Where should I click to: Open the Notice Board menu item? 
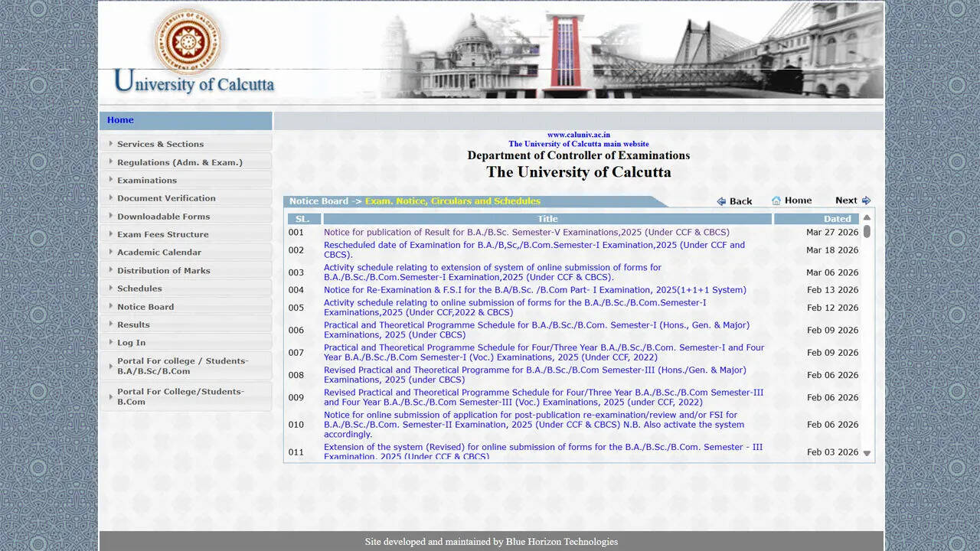pyautogui.click(x=145, y=306)
